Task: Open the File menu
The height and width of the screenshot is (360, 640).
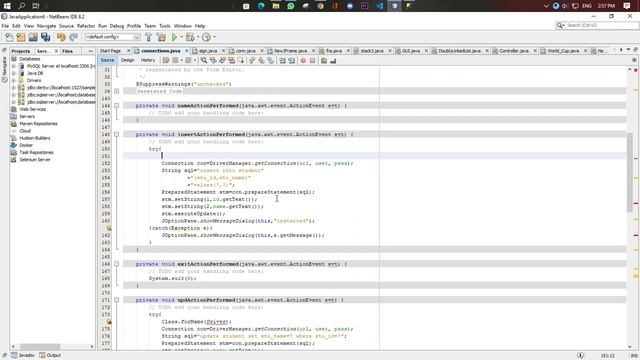Action: point(5,26)
